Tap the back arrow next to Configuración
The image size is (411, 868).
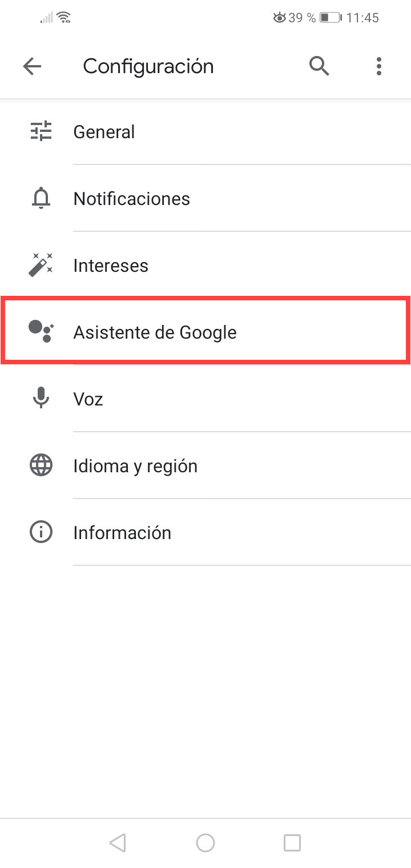point(32,66)
